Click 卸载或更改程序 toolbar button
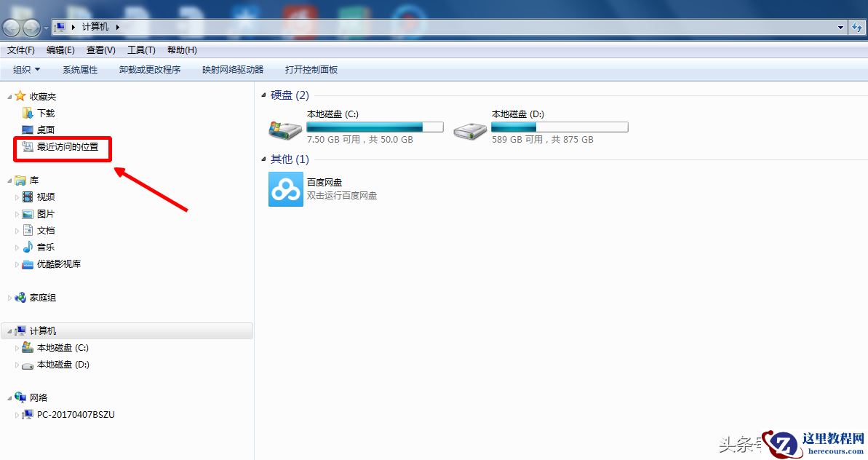 [x=150, y=70]
